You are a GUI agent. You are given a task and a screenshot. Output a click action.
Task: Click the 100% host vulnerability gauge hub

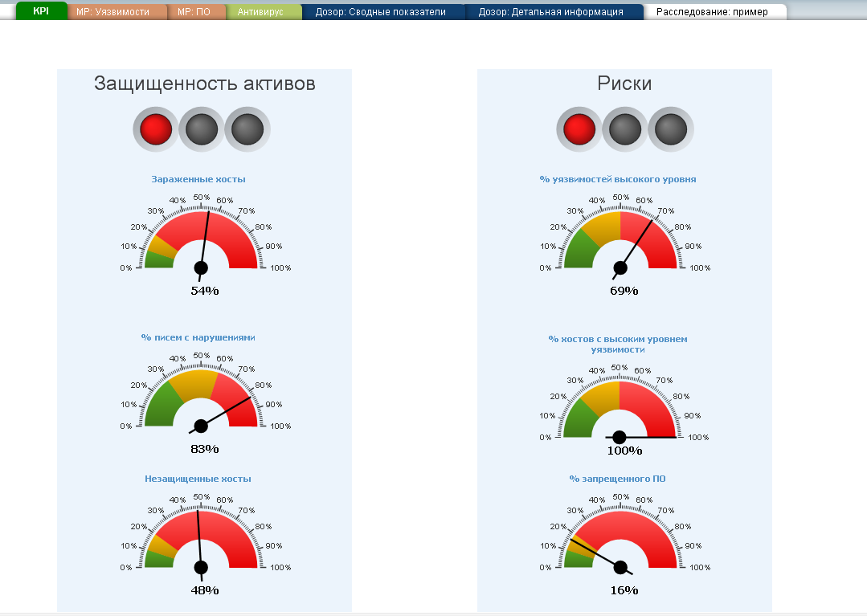coord(620,437)
